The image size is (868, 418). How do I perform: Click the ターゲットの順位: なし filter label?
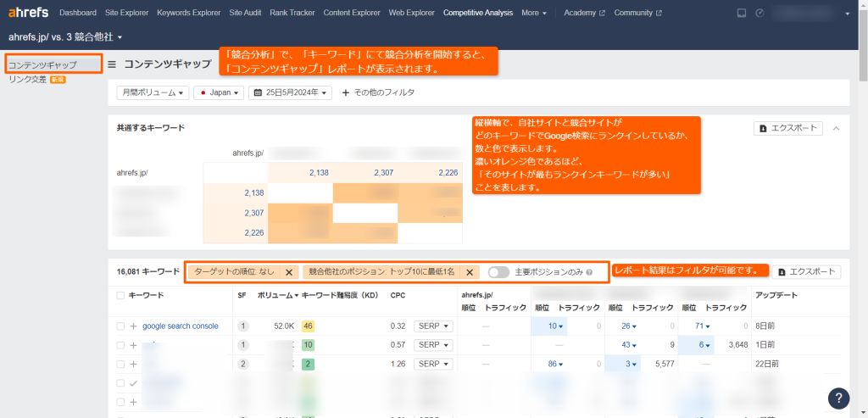pyautogui.click(x=234, y=272)
